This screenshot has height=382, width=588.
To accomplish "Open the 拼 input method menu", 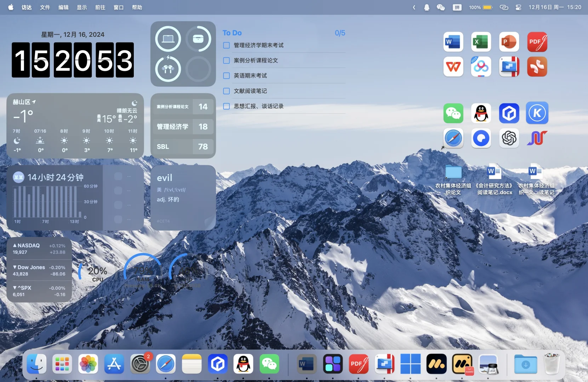I will (457, 7).
